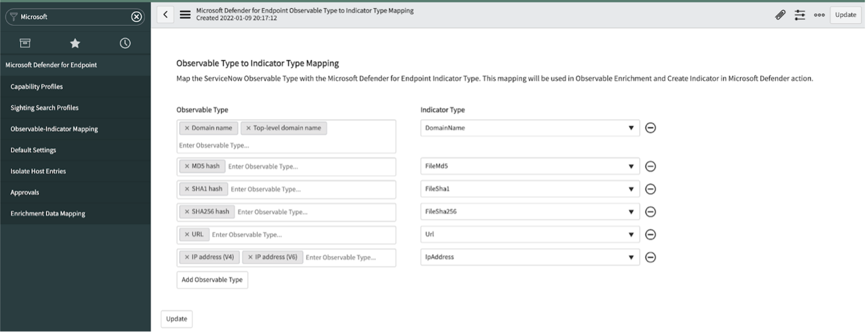868x333 pixels.
Task: Open the FileMd5 indicator type dropdown
Action: pyautogui.click(x=530, y=166)
